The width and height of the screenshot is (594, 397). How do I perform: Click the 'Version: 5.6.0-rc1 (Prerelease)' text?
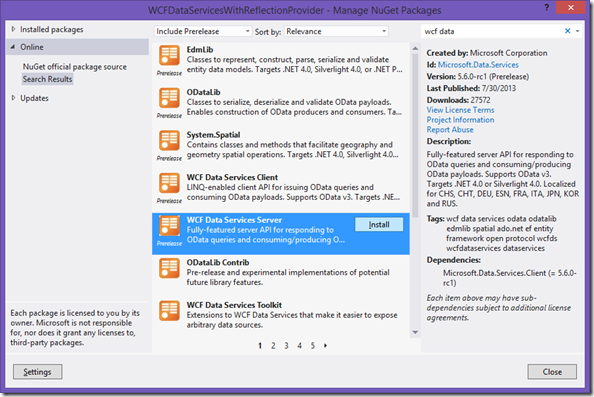click(x=478, y=77)
